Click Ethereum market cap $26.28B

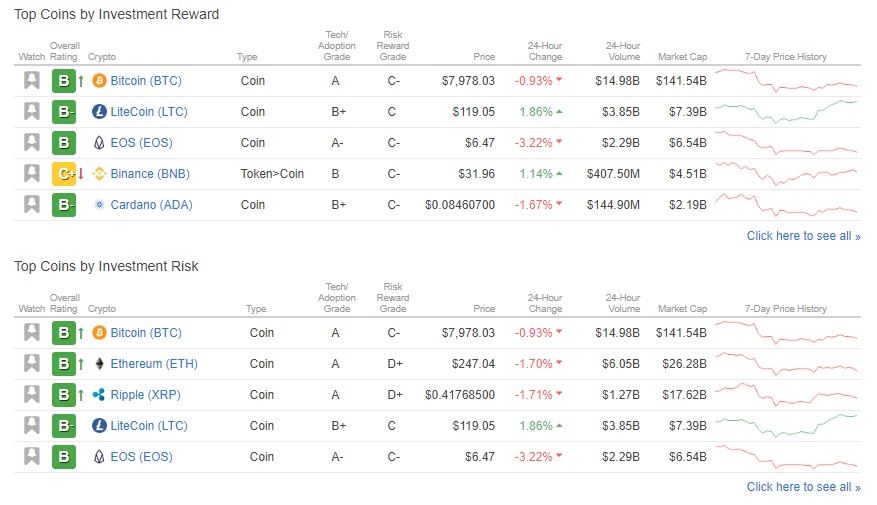[684, 364]
